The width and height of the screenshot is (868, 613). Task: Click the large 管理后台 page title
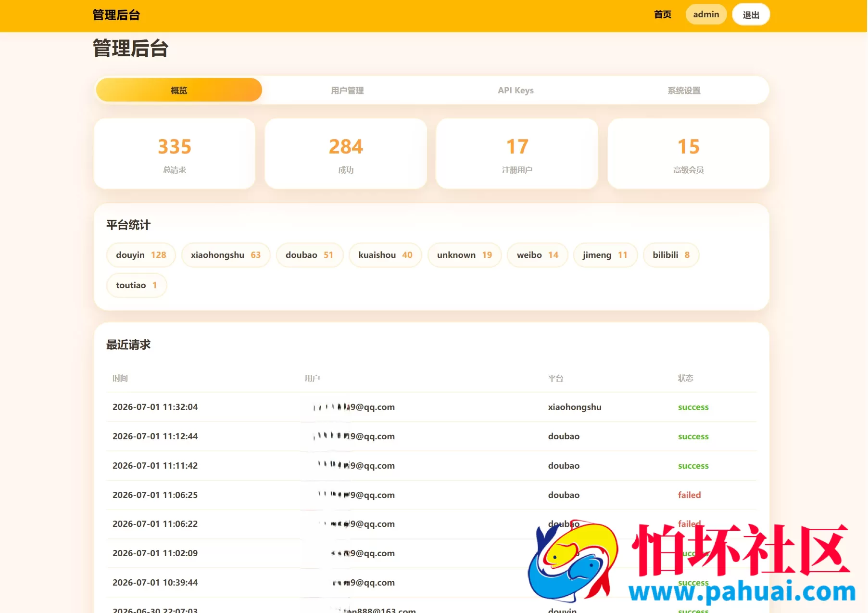click(130, 48)
